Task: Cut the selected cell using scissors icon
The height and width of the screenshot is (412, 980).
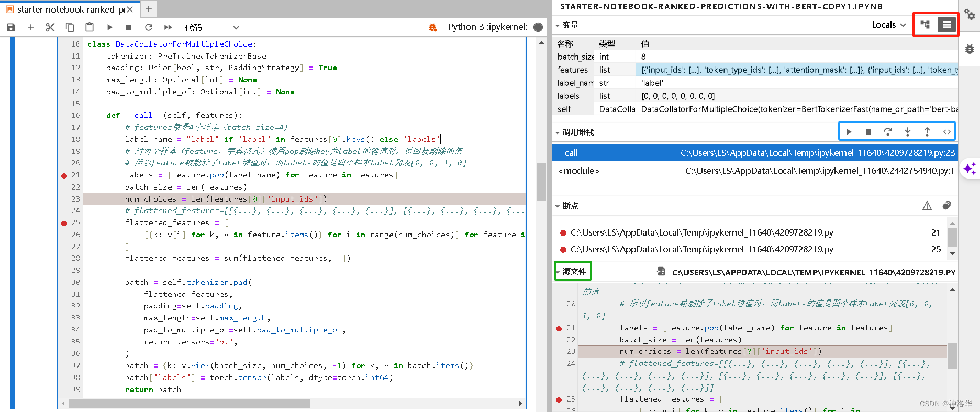Action: tap(50, 27)
